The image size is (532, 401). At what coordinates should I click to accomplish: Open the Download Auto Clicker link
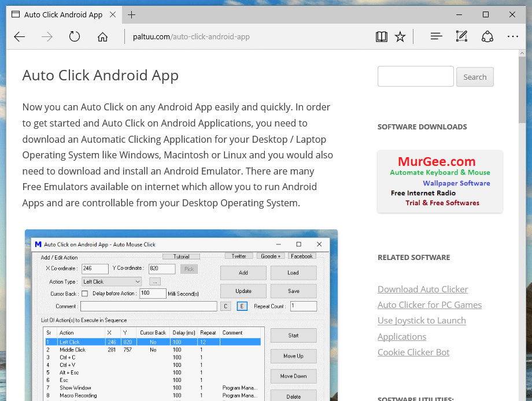click(x=423, y=289)
